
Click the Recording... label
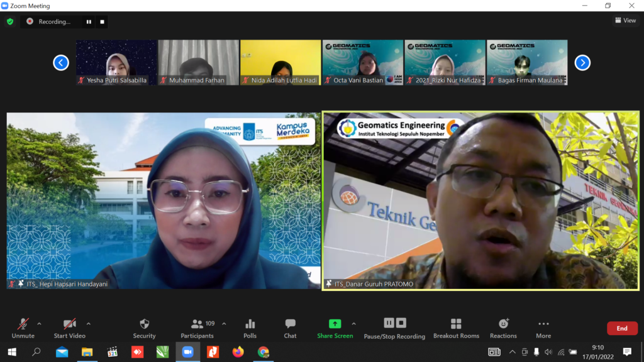tap(55, 22)
